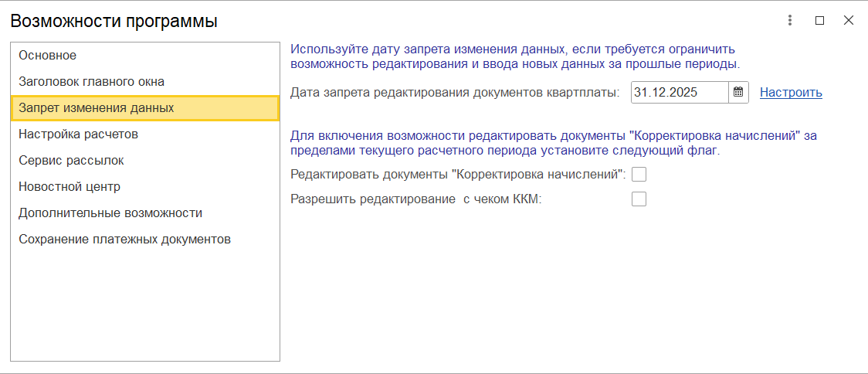The height and width of the screenshot is (374, 868).
Task: Open the three-dot more actions menu
Action: [x=790, y=21]
